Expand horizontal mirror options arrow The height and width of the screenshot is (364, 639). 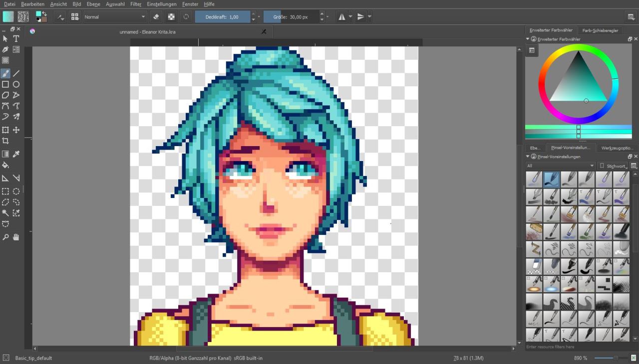pyautogui.click(x=350, y=16)
